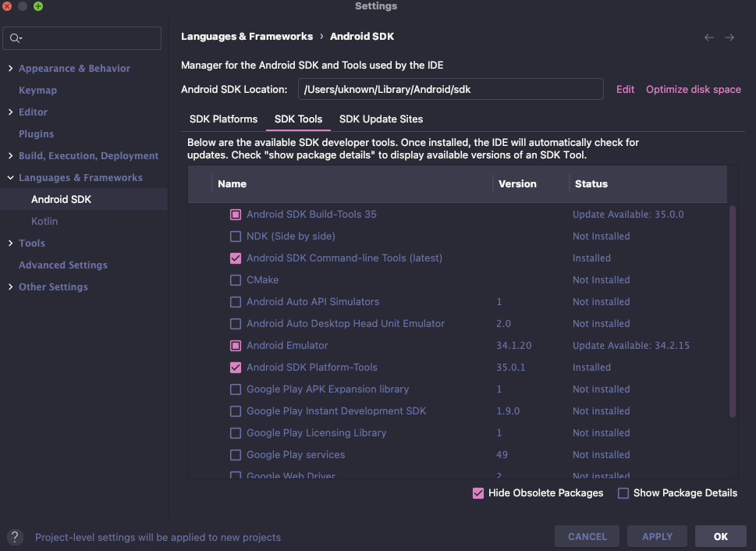Open Keymap settings

point(37,91)
